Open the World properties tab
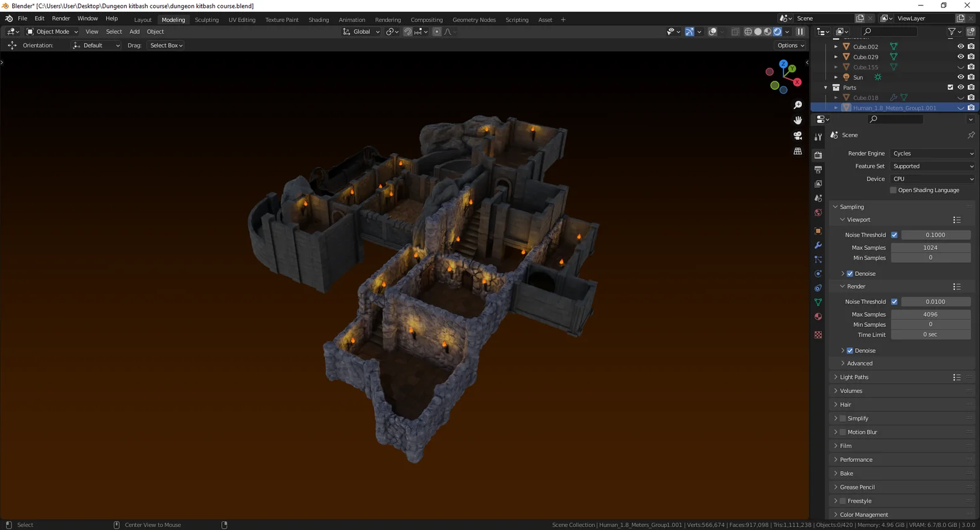Image resolution: width=980 pixels, height=530 pixels. pyautogui.click(x=818, y=212)
